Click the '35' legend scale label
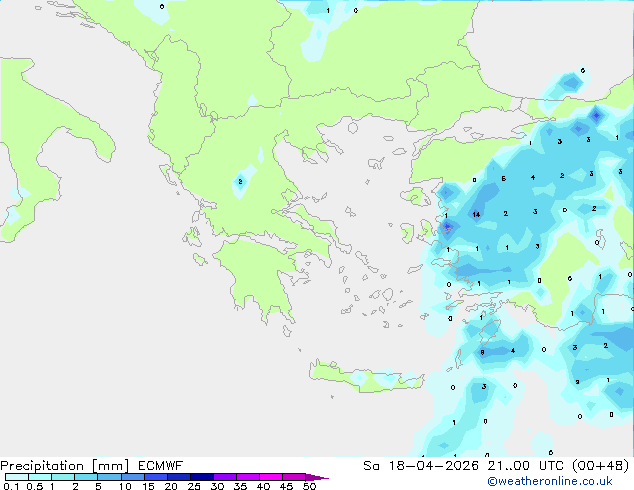 (240, 486)
